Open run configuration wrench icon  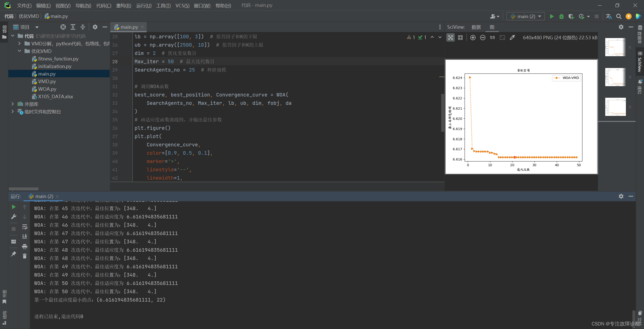[x=14, y=217]
